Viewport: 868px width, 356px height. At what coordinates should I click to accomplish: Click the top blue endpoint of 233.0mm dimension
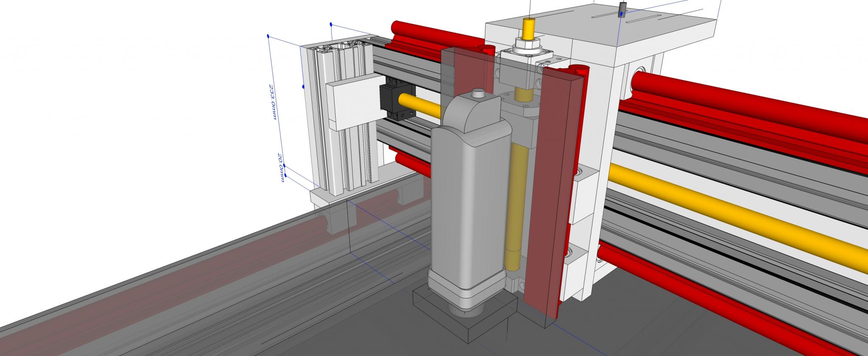click(x=268, y=36)
